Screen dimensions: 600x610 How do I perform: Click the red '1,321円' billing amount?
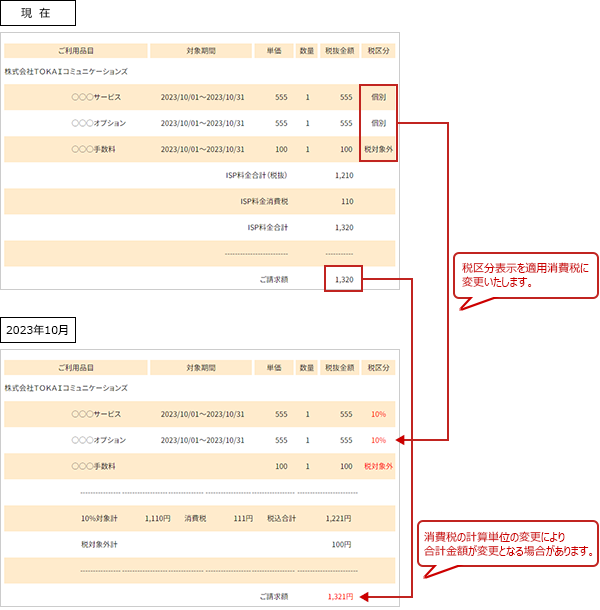(340, 596)
